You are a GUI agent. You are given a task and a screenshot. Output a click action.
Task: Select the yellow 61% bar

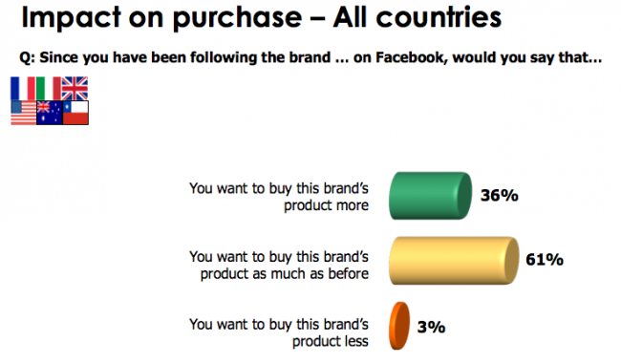point(454,261)
